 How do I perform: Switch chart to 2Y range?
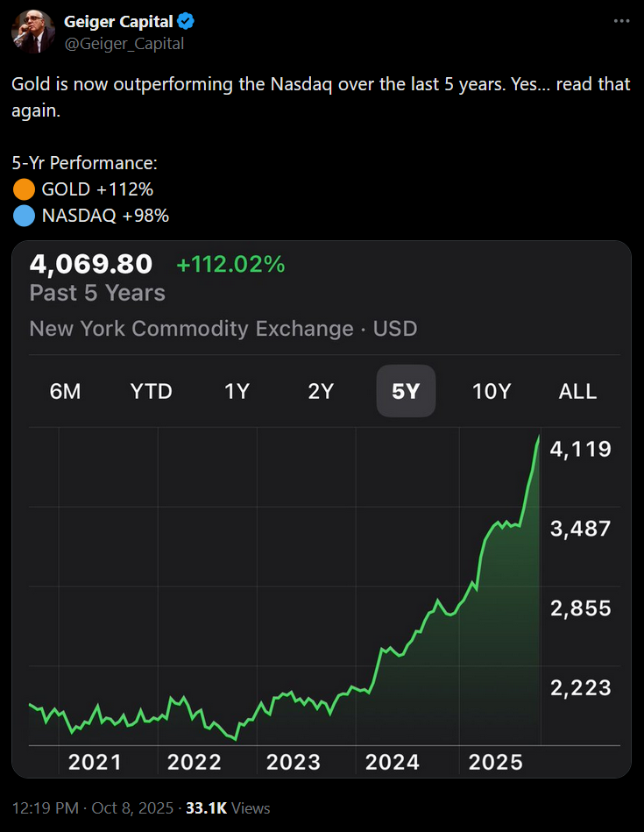tap(321, 392)
